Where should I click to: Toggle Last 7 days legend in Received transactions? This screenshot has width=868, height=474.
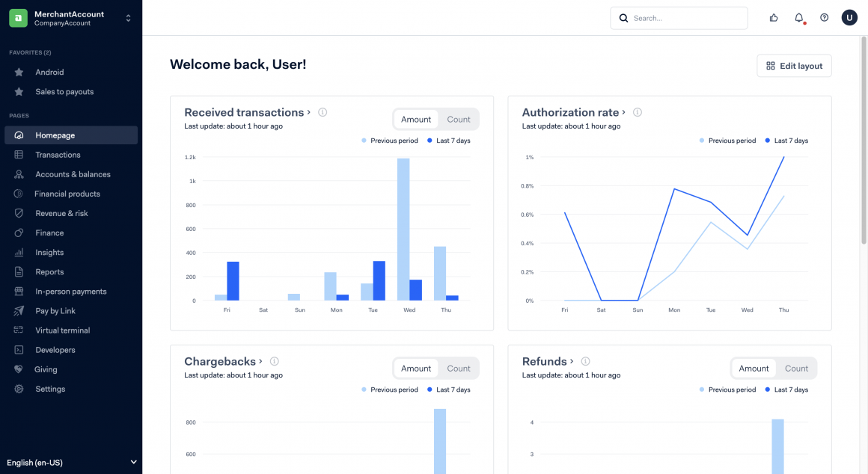[x=449, y=141]
